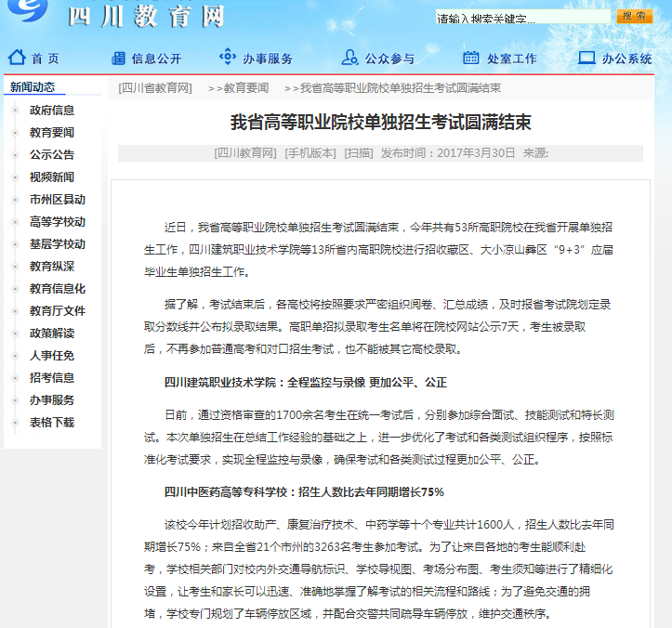
Task: Click the 办公系统 laptop icon
Action: pos(586,58)
